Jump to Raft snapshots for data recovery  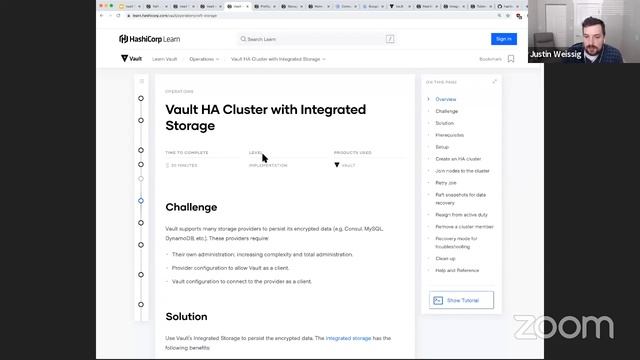[x=460, y=199]
